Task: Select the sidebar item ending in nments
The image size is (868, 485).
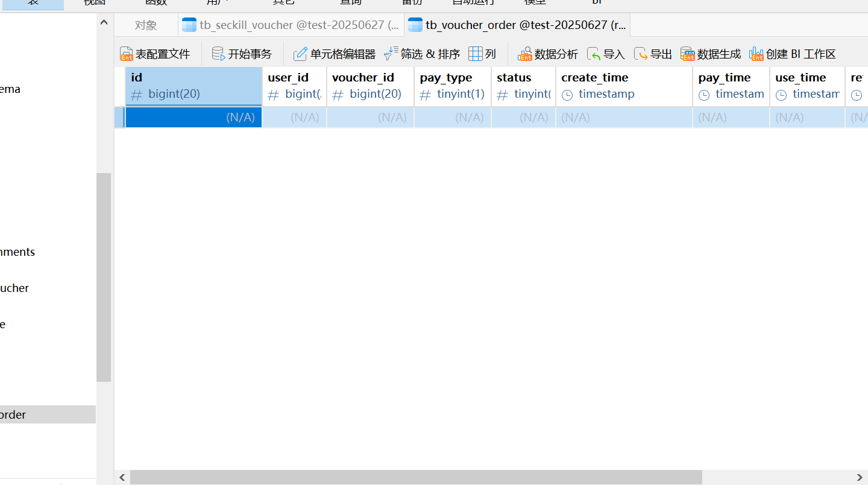Action: pyautogui.click(x=17, y=252)
